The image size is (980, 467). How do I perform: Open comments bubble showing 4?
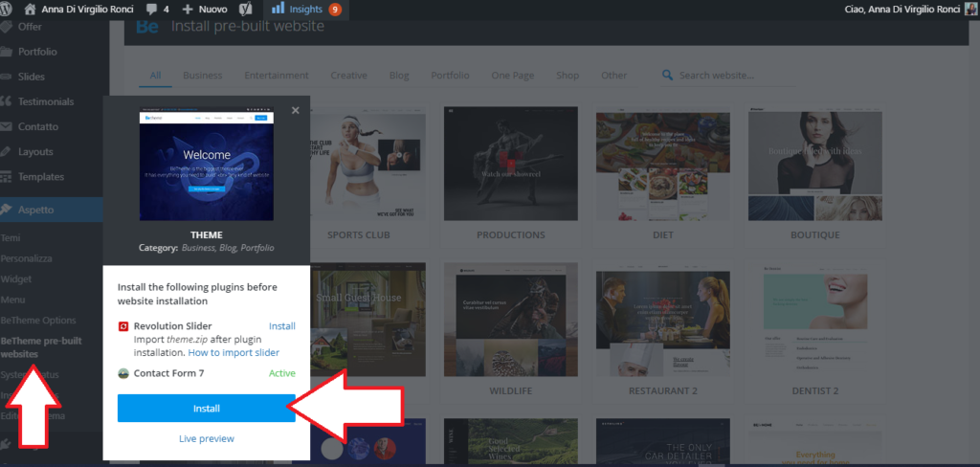click(157, 10)
